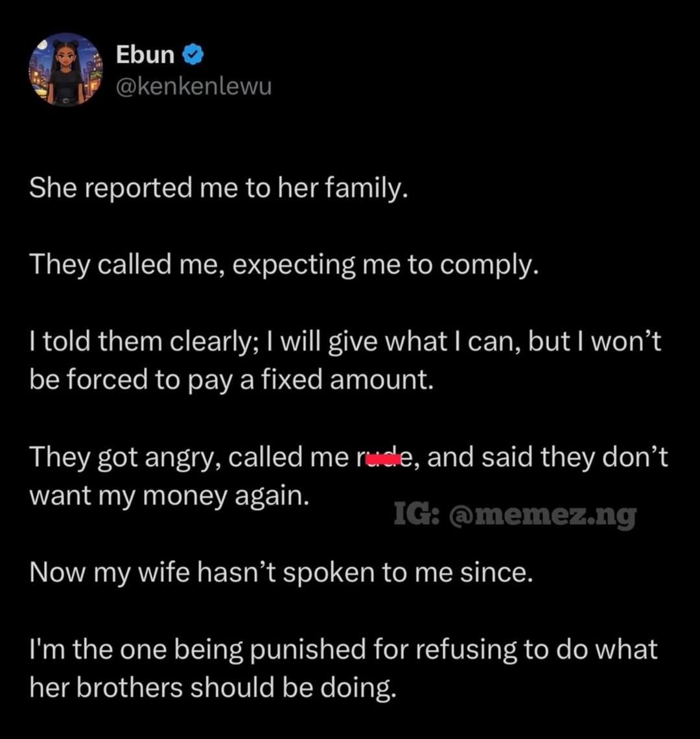Click the line 'She reported me to her family.'
Image resolution: width=700 pixels, height=739 pixels.
pos(218,188)
